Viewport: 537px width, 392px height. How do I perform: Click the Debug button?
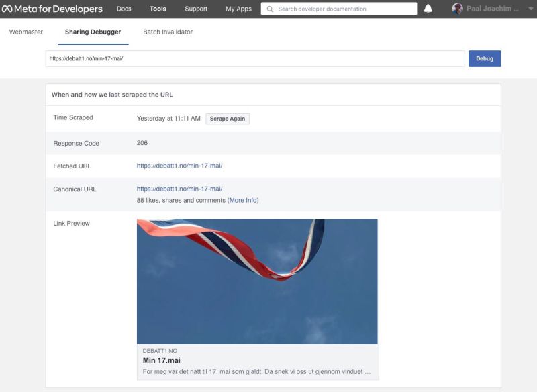pos(485,58)
